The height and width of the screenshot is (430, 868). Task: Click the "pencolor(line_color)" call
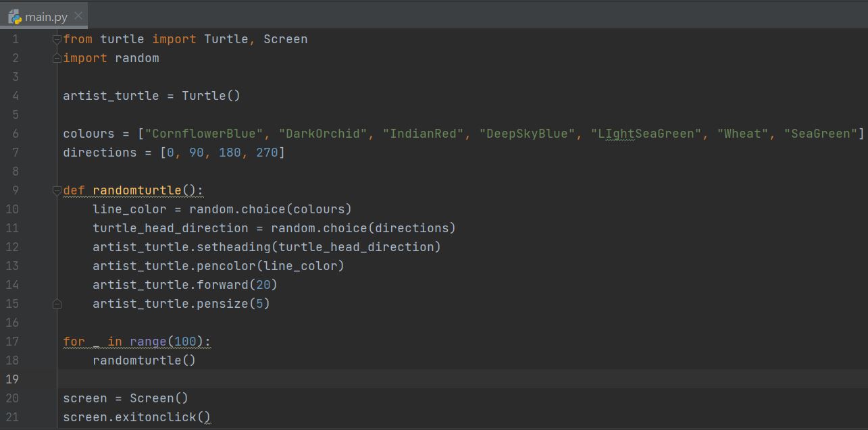coord(270,266)
